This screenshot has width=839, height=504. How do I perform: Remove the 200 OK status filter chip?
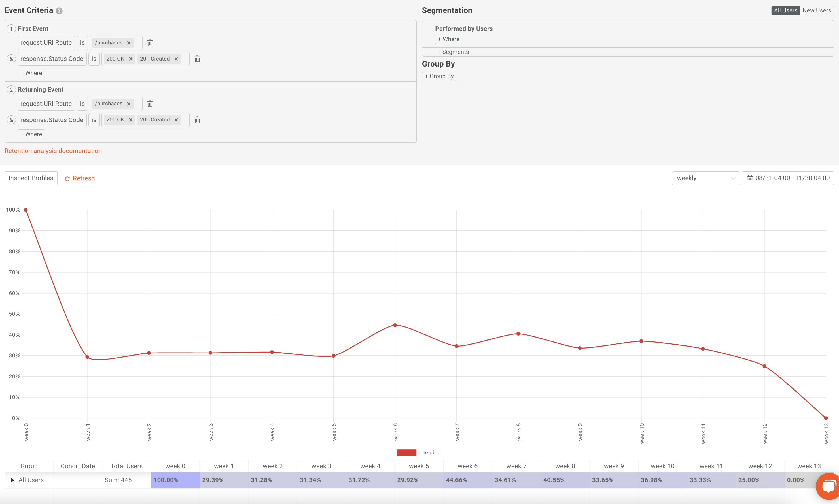(131, 59)
